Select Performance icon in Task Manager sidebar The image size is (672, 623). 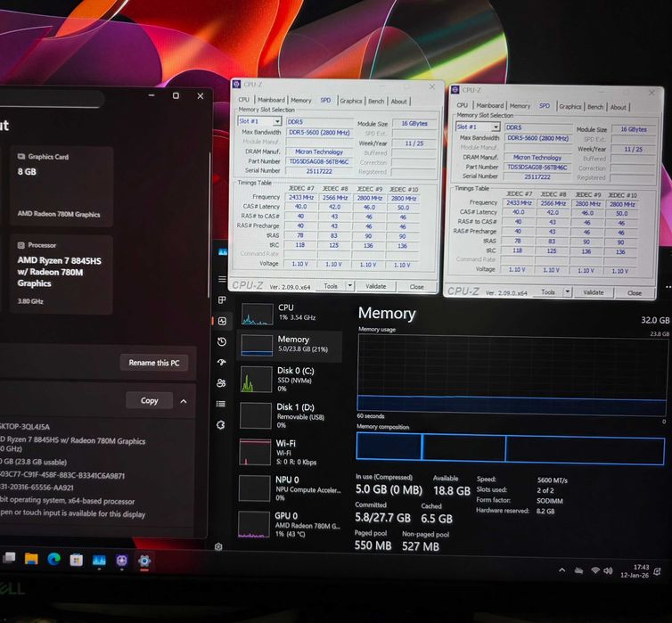[x=222, y=321]
